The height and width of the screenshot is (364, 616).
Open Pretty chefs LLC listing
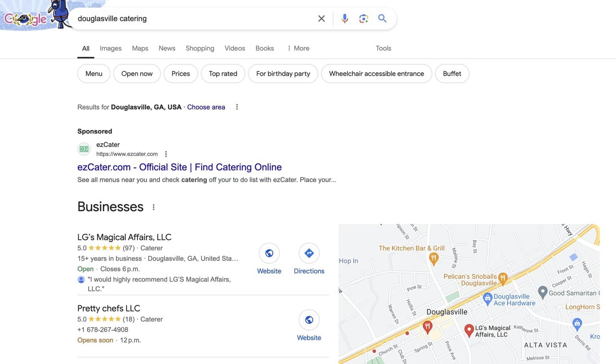[x=108, y=308]
